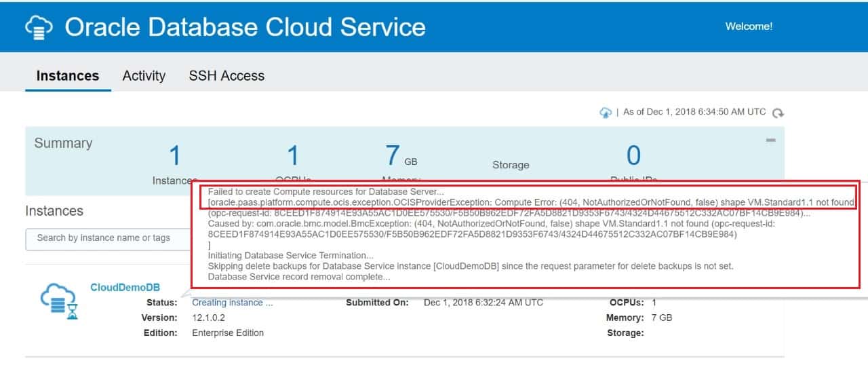
Task: Switch to the Activity tab
Action: 144,76
